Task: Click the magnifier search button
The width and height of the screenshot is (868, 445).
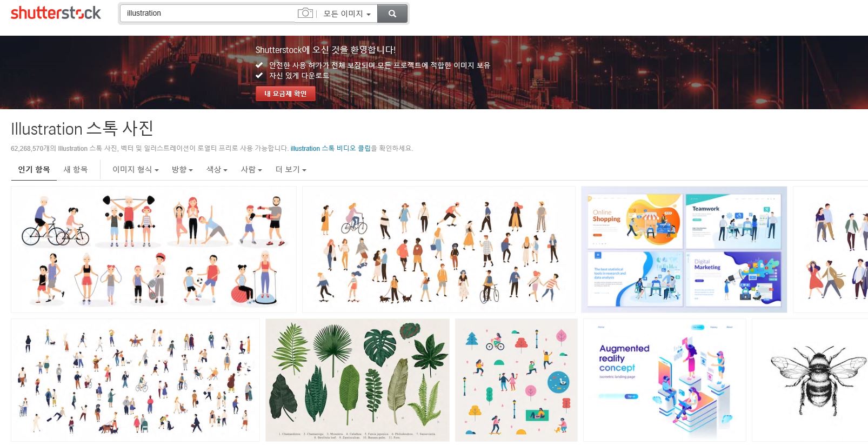Action: [392, 14]
